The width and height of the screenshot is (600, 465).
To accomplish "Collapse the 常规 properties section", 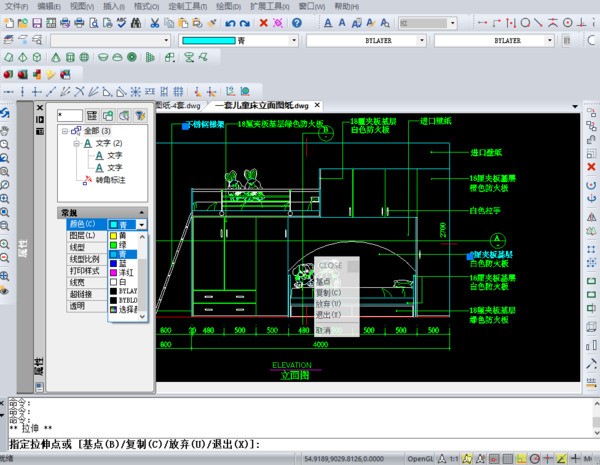I will click(142, 213).
